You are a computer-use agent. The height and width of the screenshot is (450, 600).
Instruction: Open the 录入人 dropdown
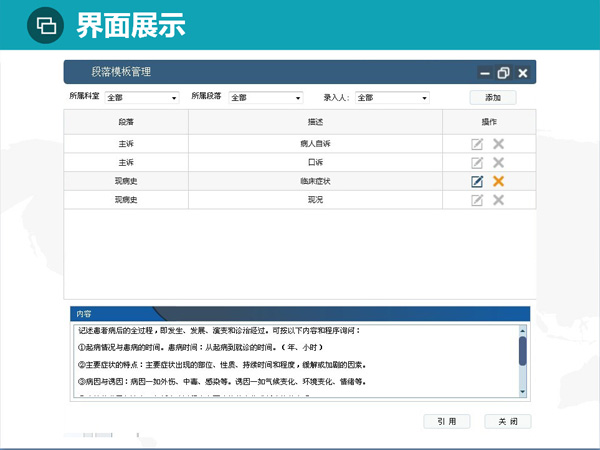392,98
